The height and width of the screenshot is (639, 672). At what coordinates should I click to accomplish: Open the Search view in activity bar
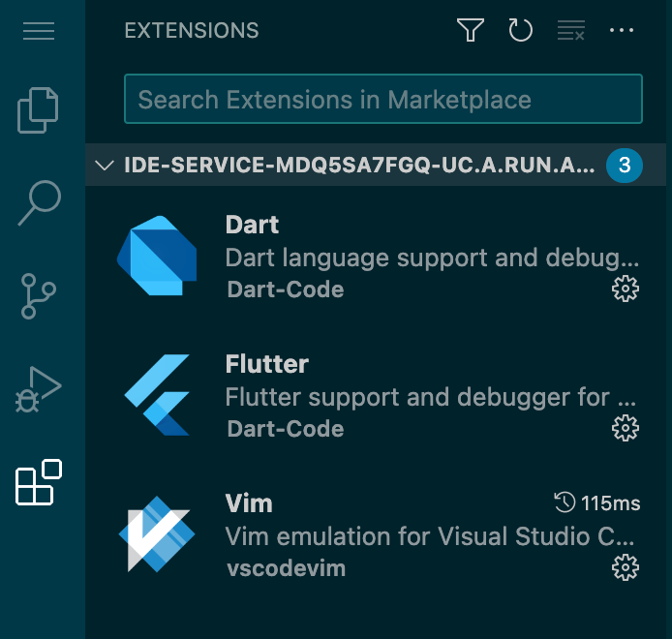click(x=40, y=202)
